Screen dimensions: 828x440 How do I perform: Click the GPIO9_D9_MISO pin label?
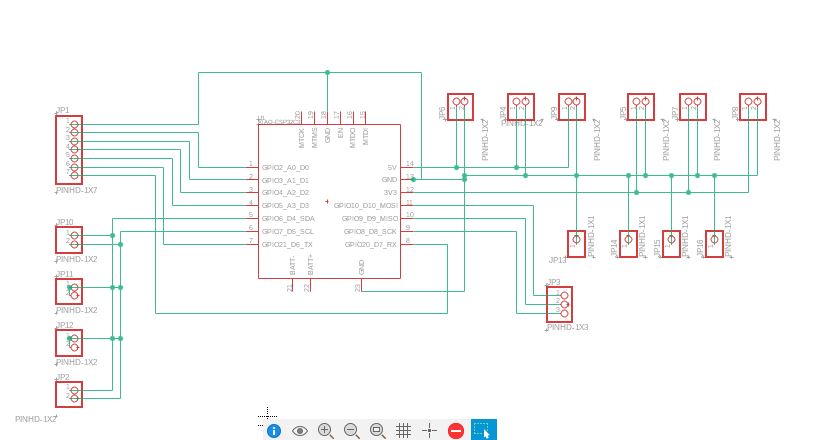pos(370,219)
